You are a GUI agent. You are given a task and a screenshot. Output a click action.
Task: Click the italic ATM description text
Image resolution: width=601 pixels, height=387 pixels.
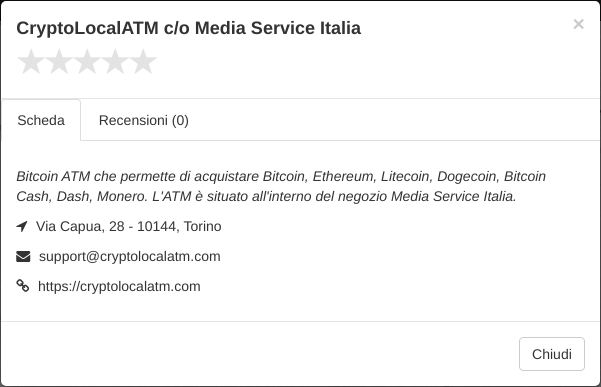pyautogui.click(x=281, y=186)
